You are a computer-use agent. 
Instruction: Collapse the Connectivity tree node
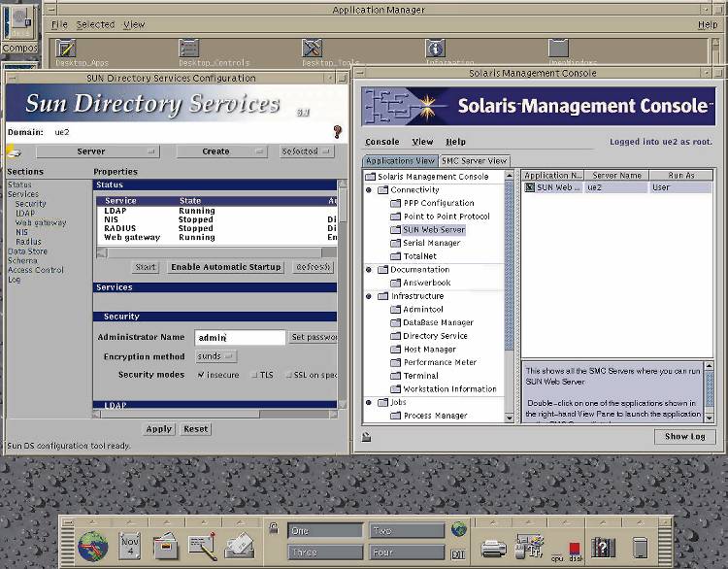(370, 190)
